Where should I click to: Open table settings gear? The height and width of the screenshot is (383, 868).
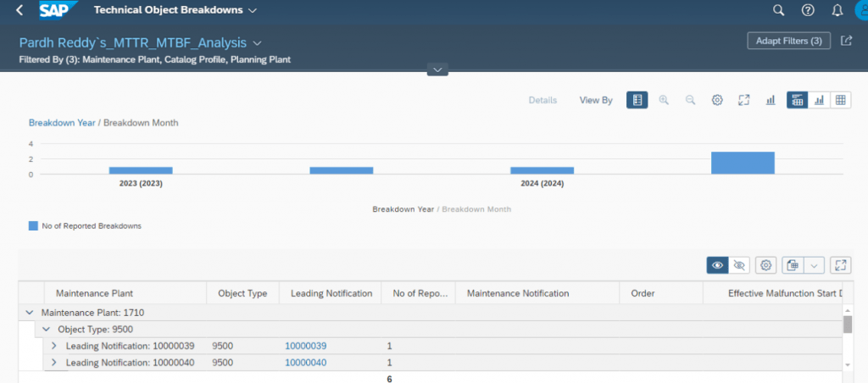pos(766,265)
